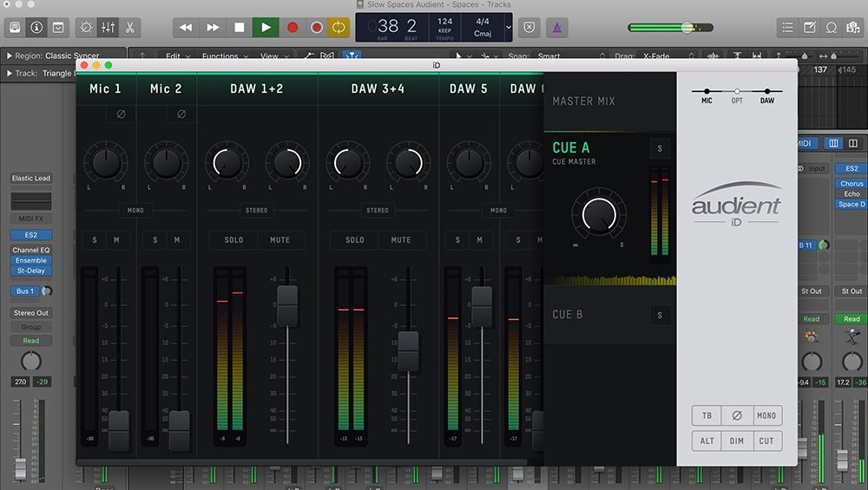Click the DAW 5 pan knob
868x490 pixels.
469,162
